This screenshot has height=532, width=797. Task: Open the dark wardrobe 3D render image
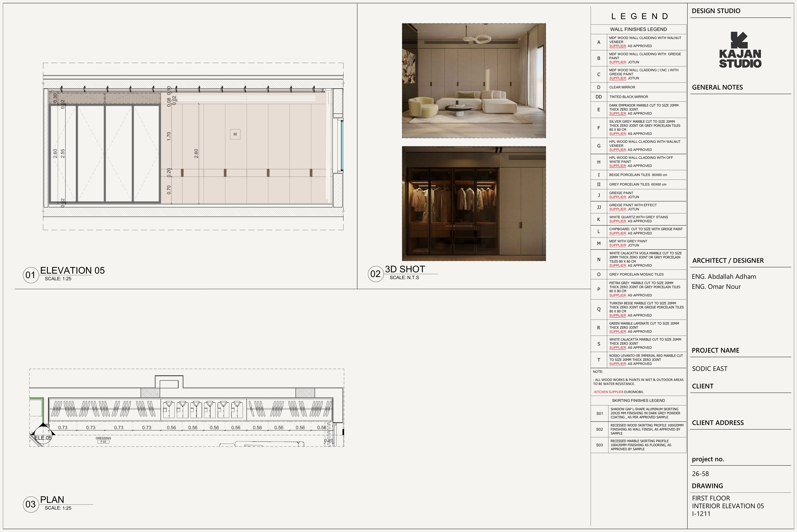(x=474, y=204)
